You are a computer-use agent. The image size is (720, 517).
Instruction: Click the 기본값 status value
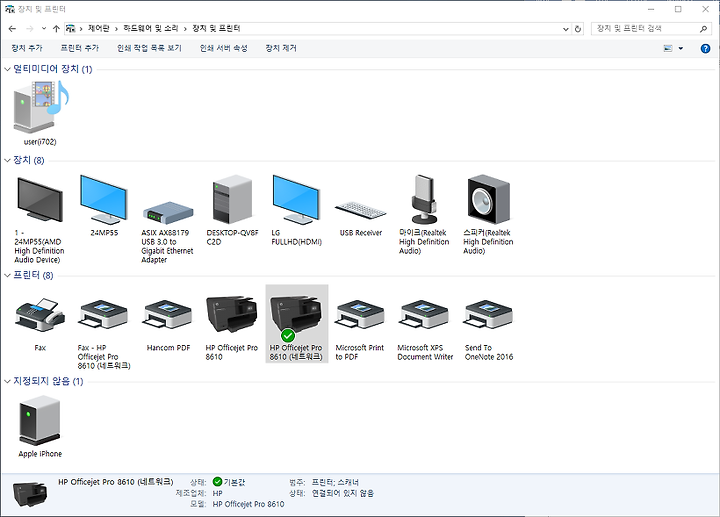(234, 482)
